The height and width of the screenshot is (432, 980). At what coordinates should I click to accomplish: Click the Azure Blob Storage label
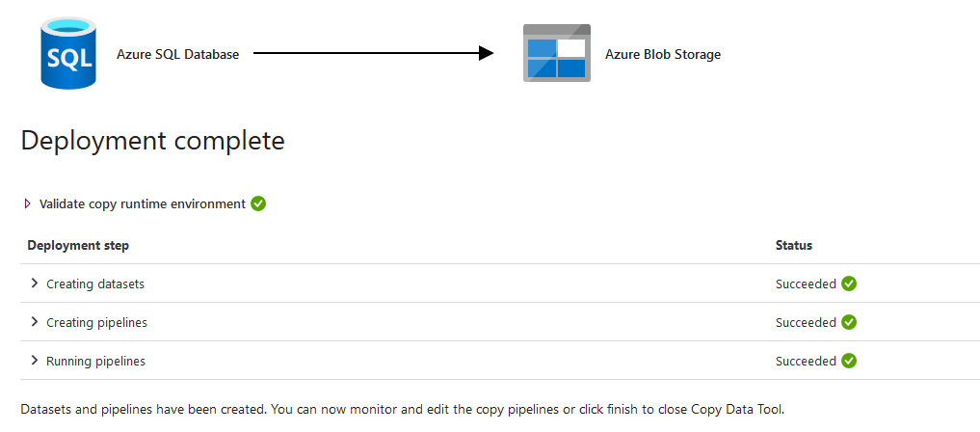click(x=663, y=55)
